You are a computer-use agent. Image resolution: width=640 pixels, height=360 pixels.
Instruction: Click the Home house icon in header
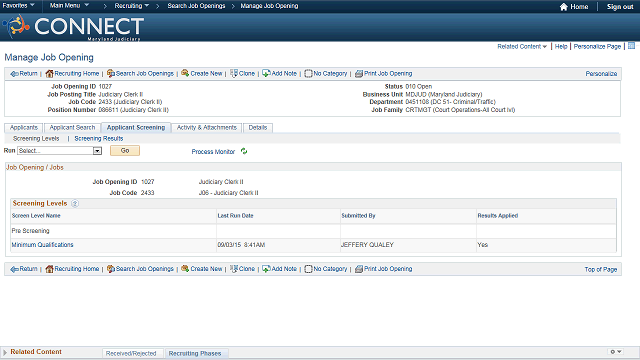click(564, 7)
